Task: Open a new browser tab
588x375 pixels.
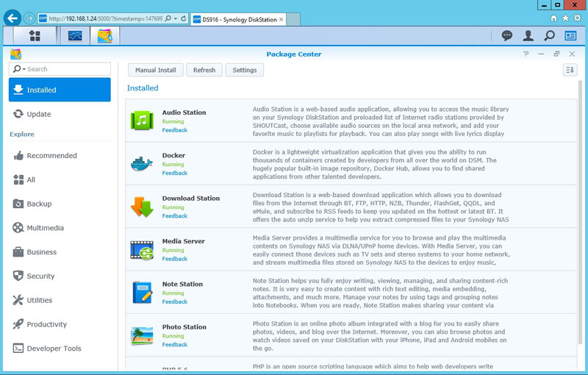Action: (293, 20)
